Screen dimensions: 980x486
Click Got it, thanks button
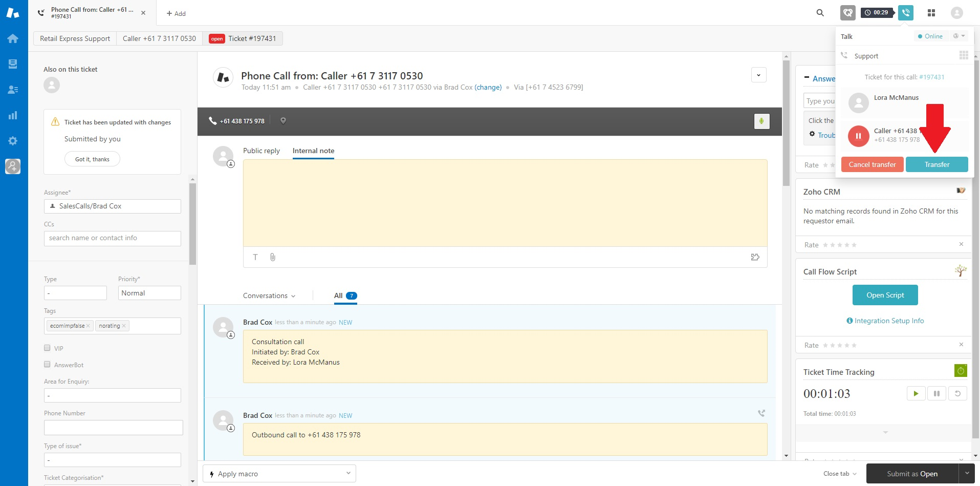pyautogui.click(x=92, y=159)
